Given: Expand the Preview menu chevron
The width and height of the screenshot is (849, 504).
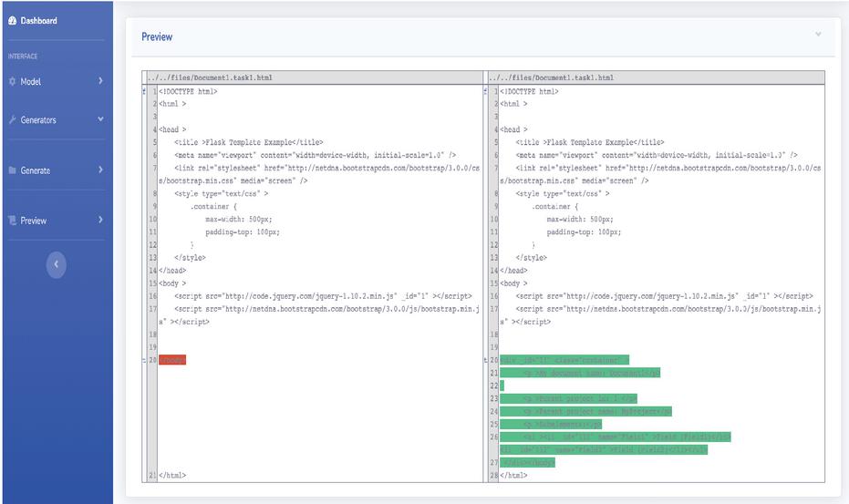Looking at the screenshot, I should pos(100,221).
